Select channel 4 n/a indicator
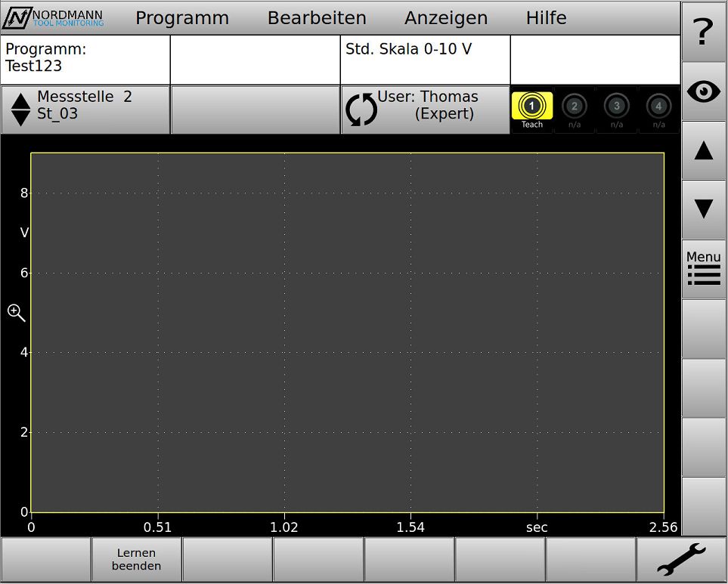The width and height of the screenshot is (728, 584). pos(659,109)
